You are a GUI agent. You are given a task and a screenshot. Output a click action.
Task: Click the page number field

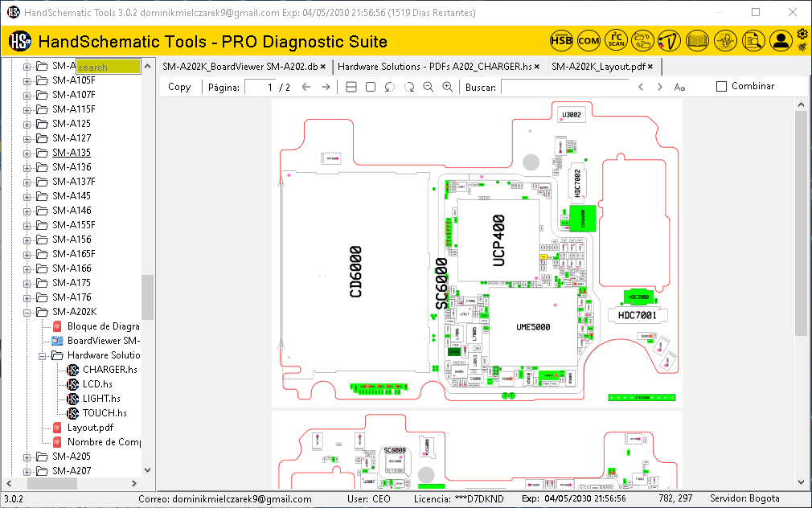coord(261,87)
